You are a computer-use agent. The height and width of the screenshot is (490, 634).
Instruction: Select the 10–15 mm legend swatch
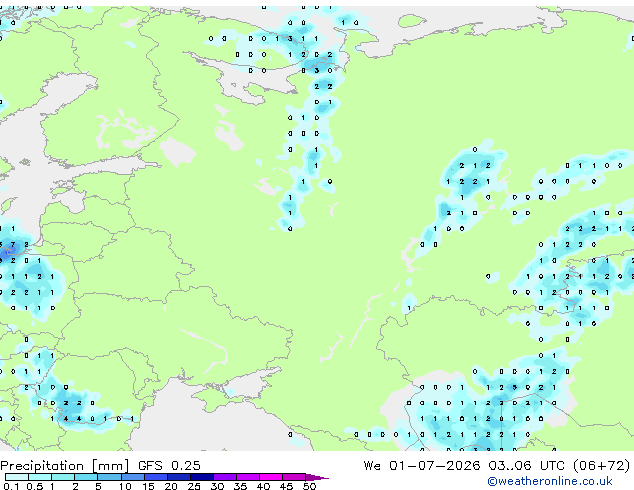coord(132,477)
